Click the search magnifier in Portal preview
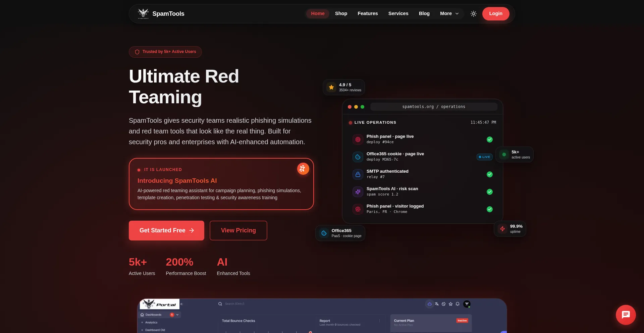644x333 pixels. point(220,304)
